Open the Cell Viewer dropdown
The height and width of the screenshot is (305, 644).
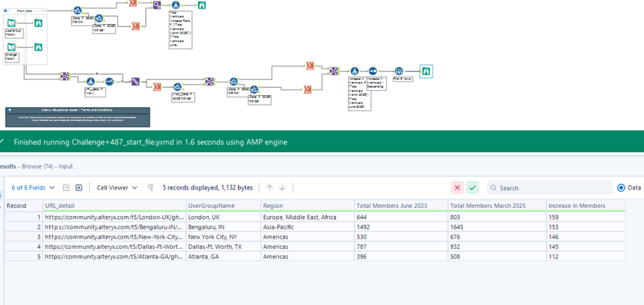[x=117, y=188]
